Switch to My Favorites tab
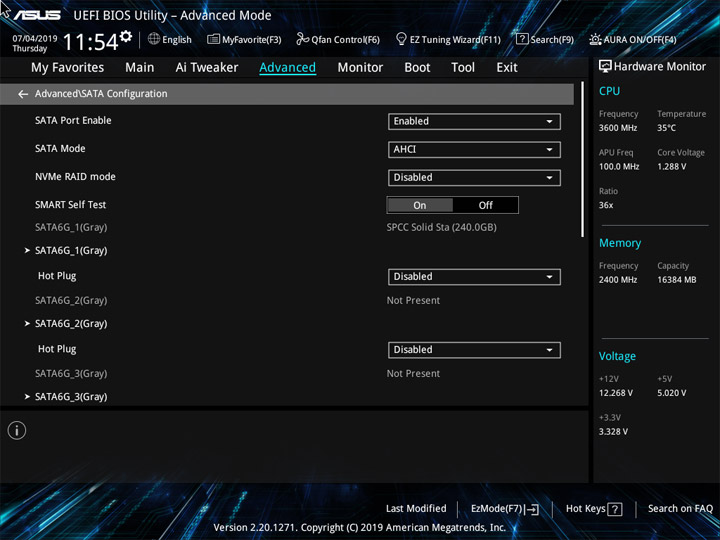720x540 pixels. pos(68,68)
